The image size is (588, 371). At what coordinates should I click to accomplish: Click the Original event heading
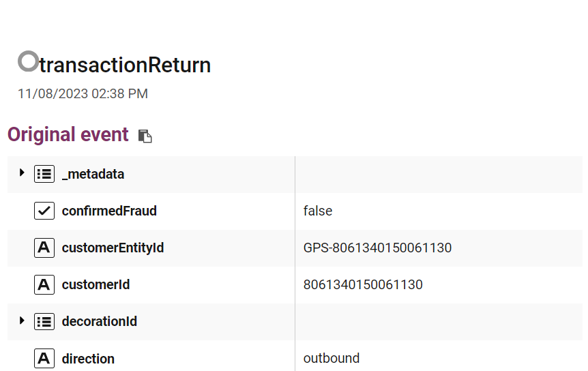point(68,134)
